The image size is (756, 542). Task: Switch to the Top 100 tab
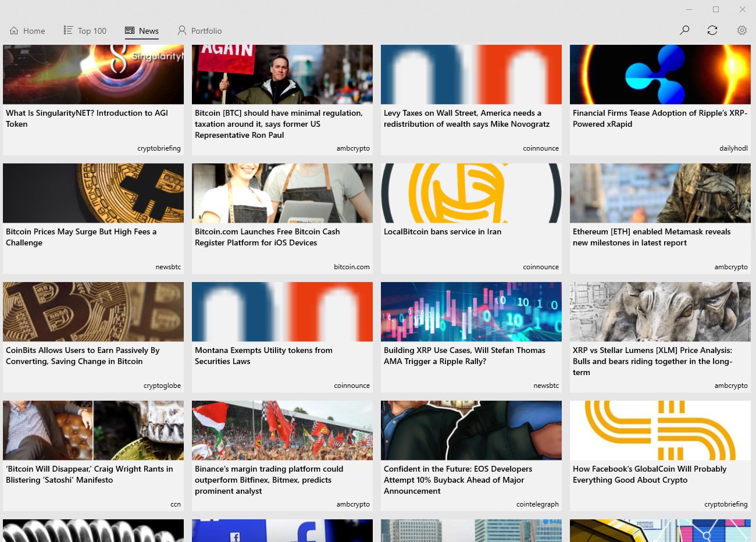[85, 31]
